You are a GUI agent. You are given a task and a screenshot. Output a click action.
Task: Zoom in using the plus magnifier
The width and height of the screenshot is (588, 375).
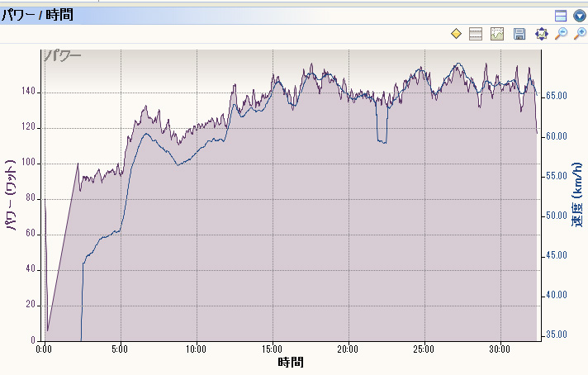click(581, 34)
